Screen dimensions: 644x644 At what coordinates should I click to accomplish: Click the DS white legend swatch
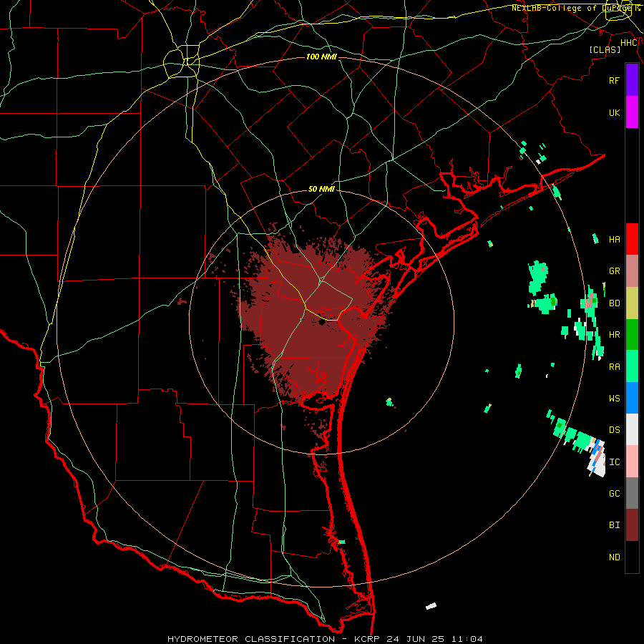(x=632, y=429)
